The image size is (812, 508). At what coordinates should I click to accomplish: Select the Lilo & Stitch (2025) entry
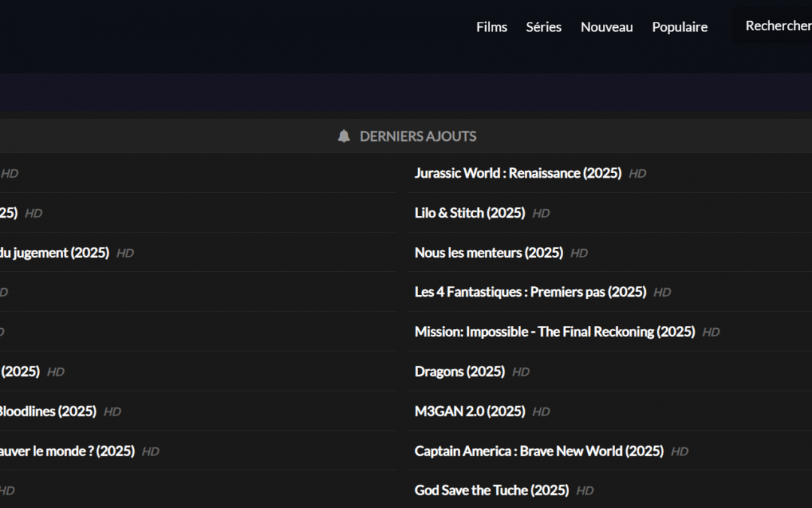point(470,213)
